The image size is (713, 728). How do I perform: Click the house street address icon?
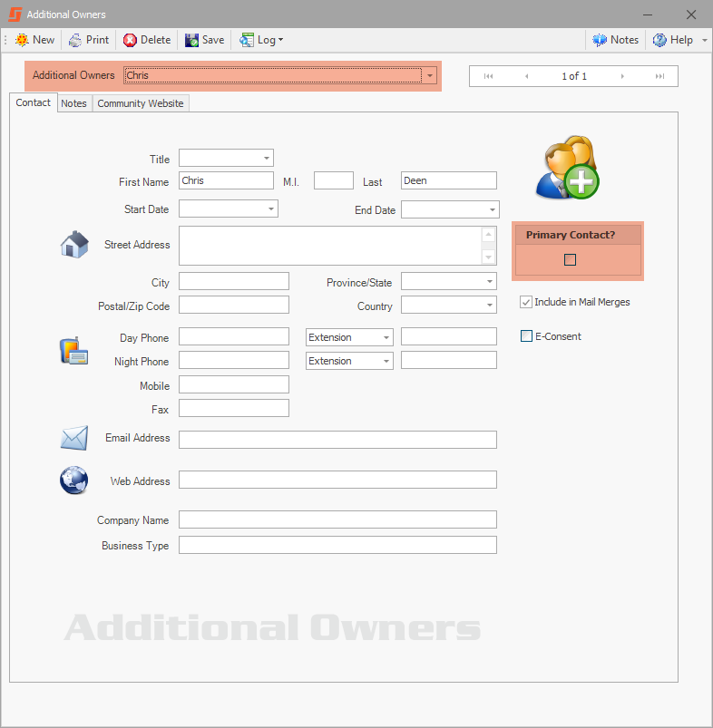[74, 244]
